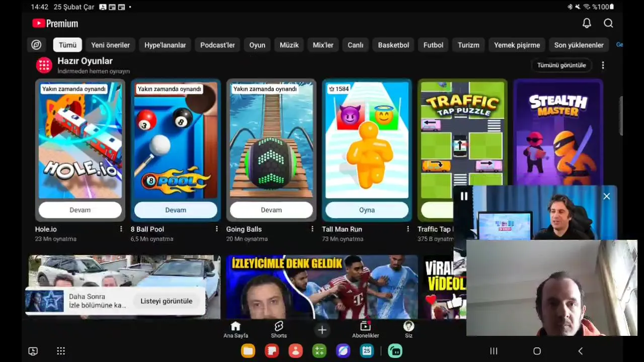Open Going Balls more options menu
Screen dimensions: 644x362
pyautogui.click(x=312, y=229)
